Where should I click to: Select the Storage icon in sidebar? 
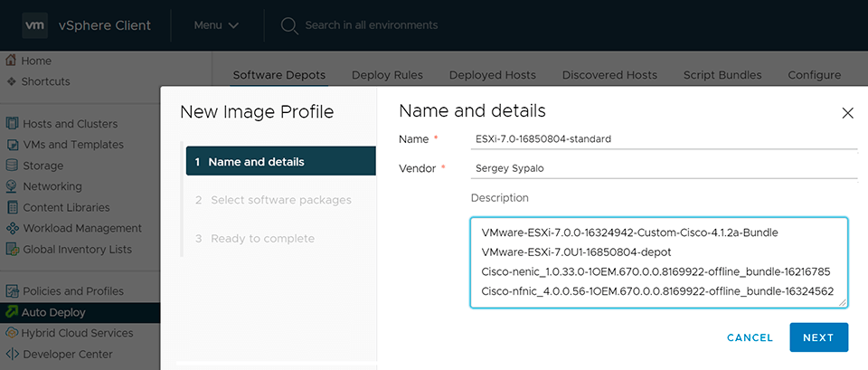pos(12,166)
